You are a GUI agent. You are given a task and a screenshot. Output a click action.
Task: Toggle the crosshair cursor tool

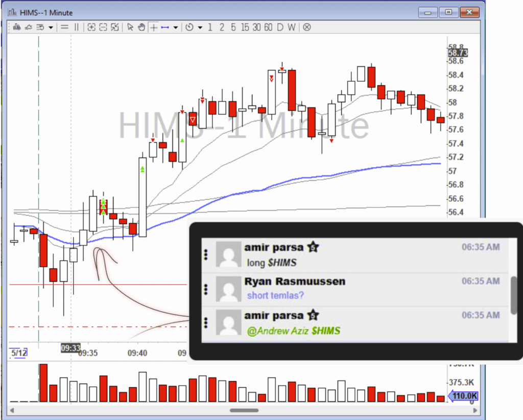153,27
